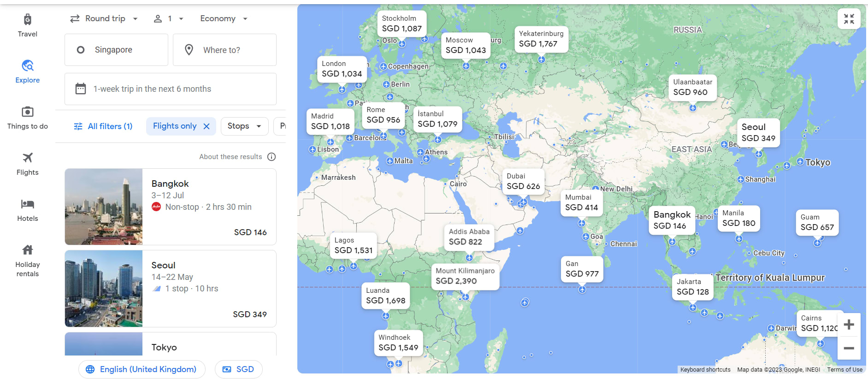Click the About these results info icon

pyautogui.click(x=272, y=157)
